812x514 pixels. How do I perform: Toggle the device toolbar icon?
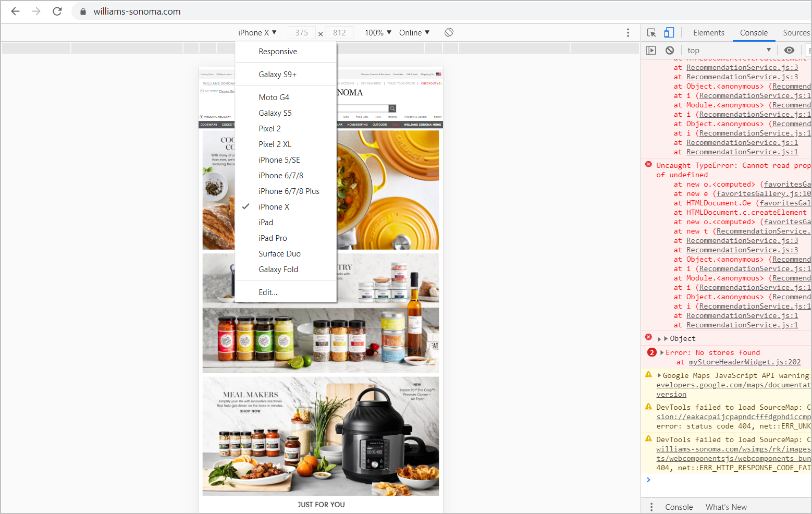pyautogui.click(x=669, y=32)
